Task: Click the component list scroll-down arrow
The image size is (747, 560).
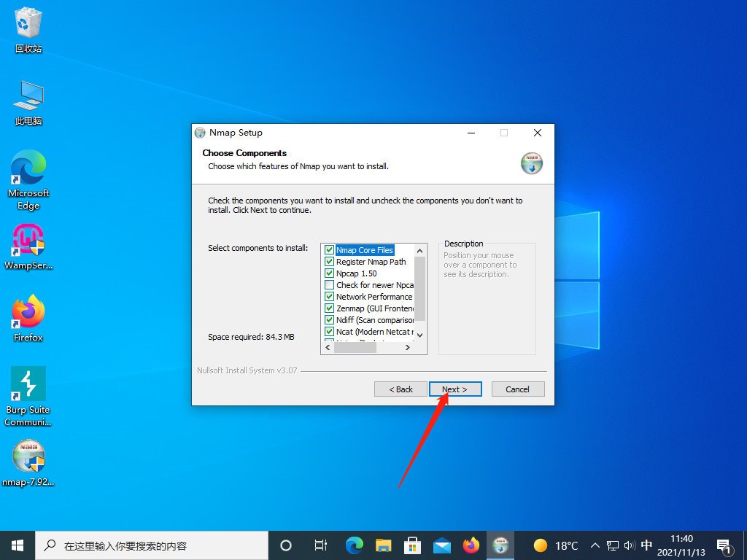Action: tap(419, 335)
